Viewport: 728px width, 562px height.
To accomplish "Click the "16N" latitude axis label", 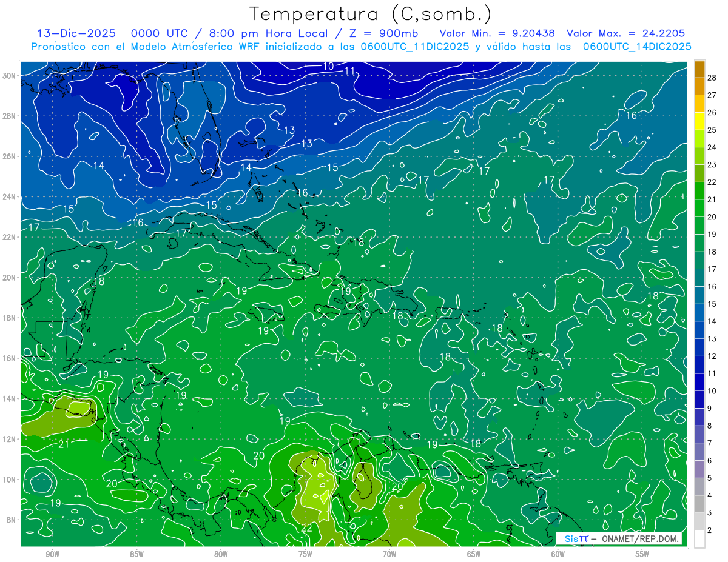I will [10, 358].
